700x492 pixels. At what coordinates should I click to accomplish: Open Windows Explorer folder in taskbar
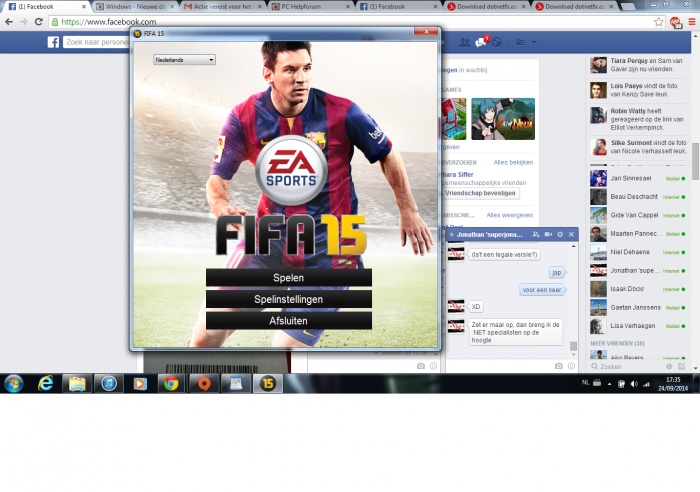point(77,384)
